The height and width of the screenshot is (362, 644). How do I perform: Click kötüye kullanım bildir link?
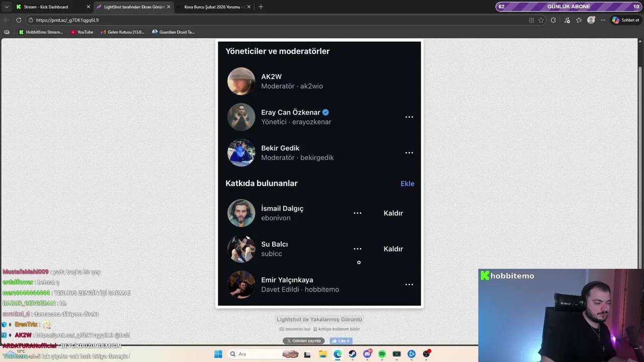point(336,329)
